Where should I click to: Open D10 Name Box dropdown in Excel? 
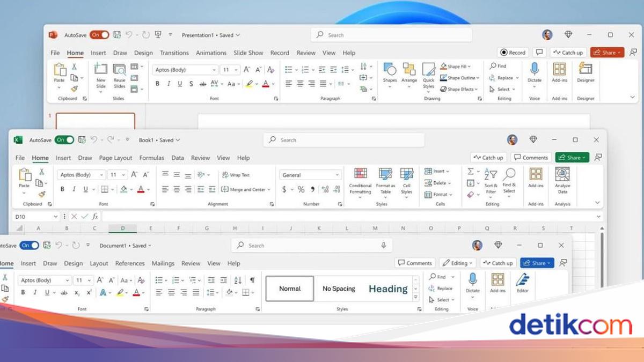55,217
